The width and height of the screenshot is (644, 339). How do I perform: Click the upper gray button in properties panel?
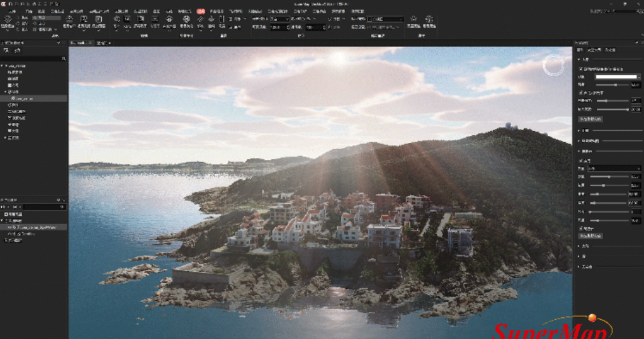591,119
